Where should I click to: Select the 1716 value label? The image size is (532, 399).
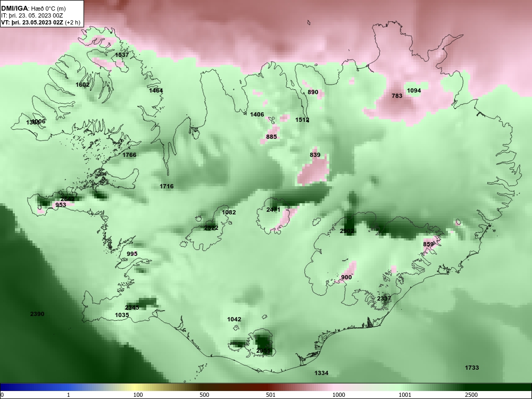coord(167,186)
